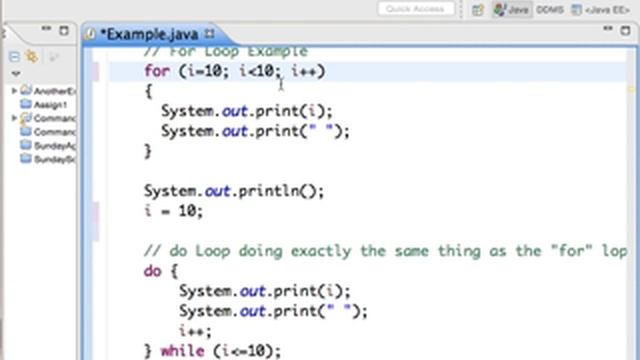Minimize the editor area
The width and height of the screenshot is (640, 360).
pos(608,29)
